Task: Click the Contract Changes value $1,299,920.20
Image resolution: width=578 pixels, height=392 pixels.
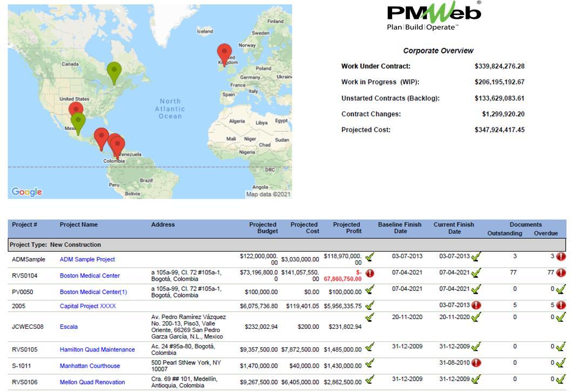Action: point(503,114)
